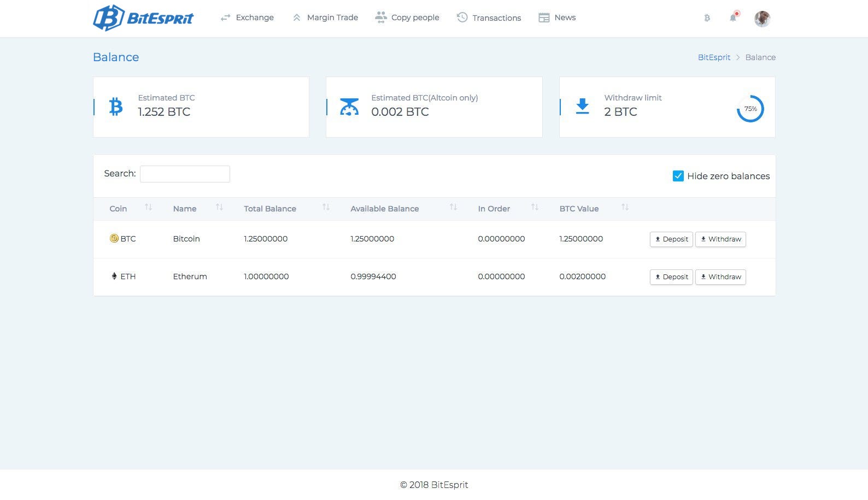Click the 0.99994400 available balance value
Viewport: 868px width, 500px height.
(373, 277)
